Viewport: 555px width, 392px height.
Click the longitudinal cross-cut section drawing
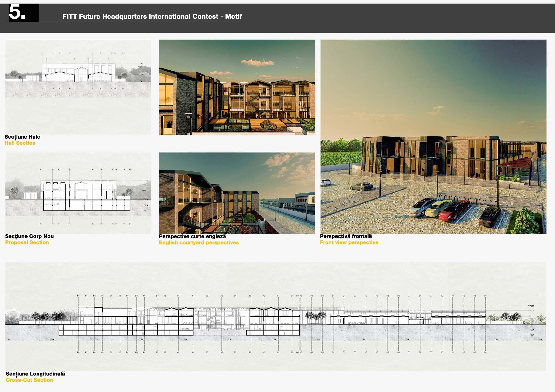coord(276,316)
